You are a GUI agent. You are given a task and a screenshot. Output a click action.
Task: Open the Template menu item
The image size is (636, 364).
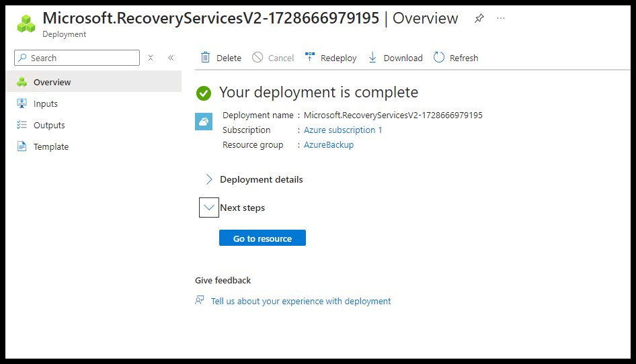pyautogui.click(x=94, y=146)
